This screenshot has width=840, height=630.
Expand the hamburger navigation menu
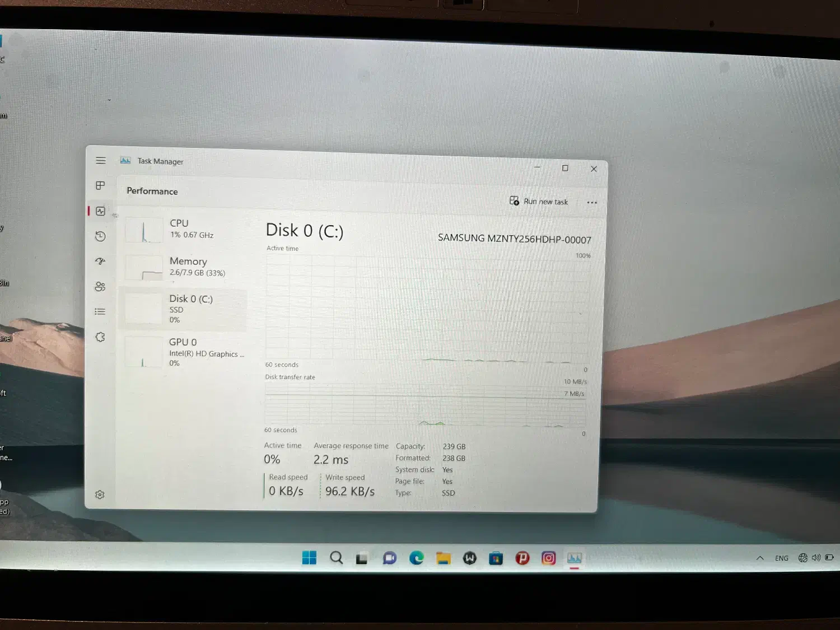101,161
